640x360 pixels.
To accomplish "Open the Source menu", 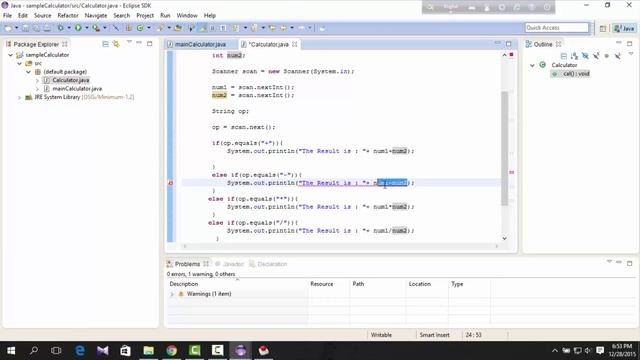I will [42, 16].
